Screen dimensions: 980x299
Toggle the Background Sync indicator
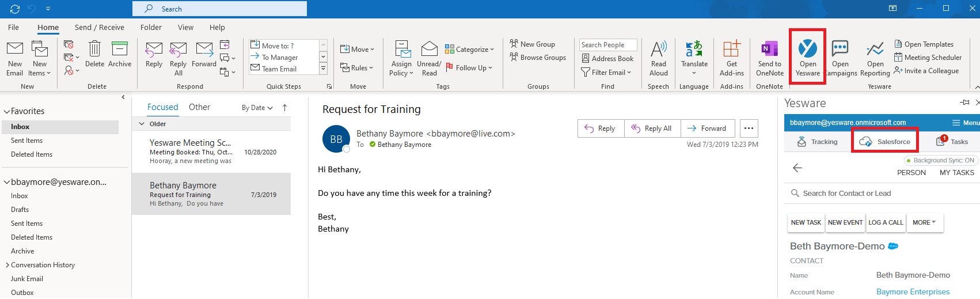click(940, 160)
